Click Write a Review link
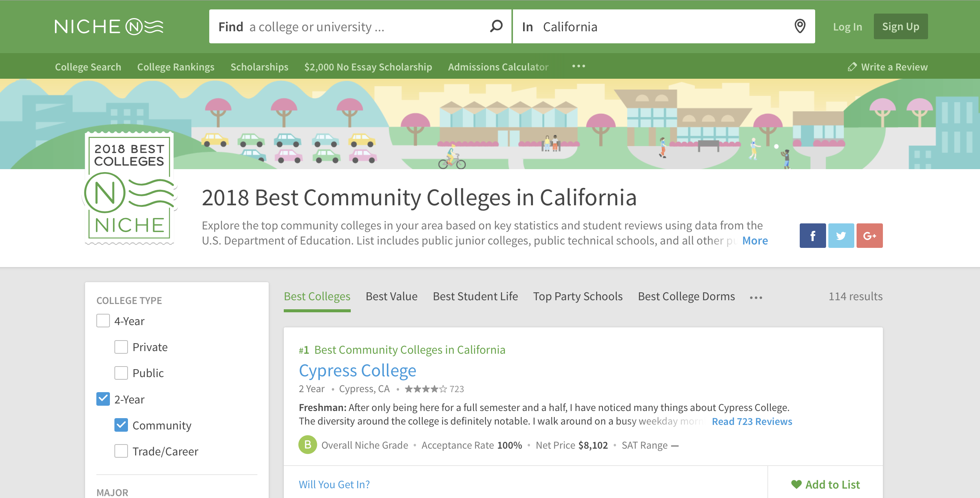 [x=887, y=67]
